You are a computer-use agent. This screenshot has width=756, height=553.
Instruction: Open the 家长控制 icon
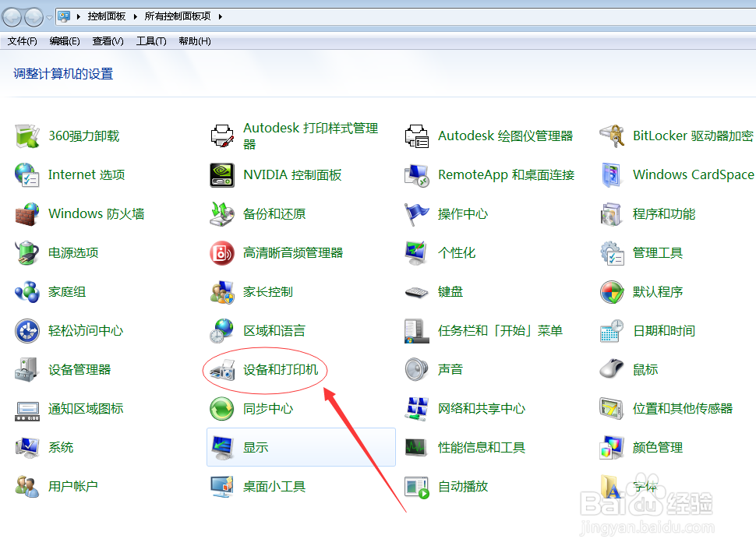pos(222,292)
